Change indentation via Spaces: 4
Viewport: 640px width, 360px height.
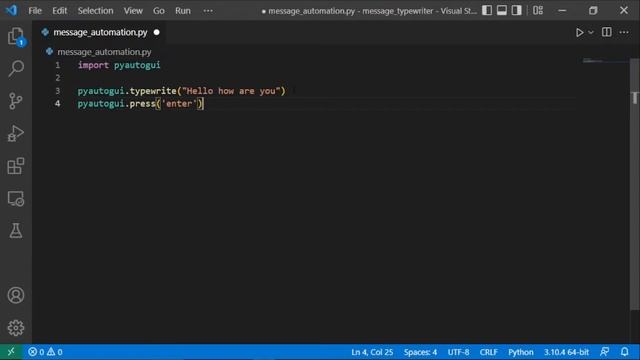pyautogui.click(x=420, y=352)
